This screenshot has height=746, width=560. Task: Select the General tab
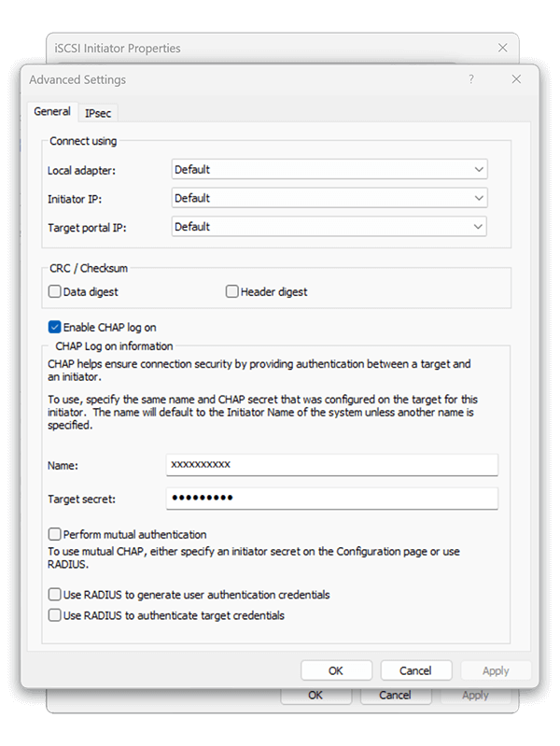click(52, 111)
